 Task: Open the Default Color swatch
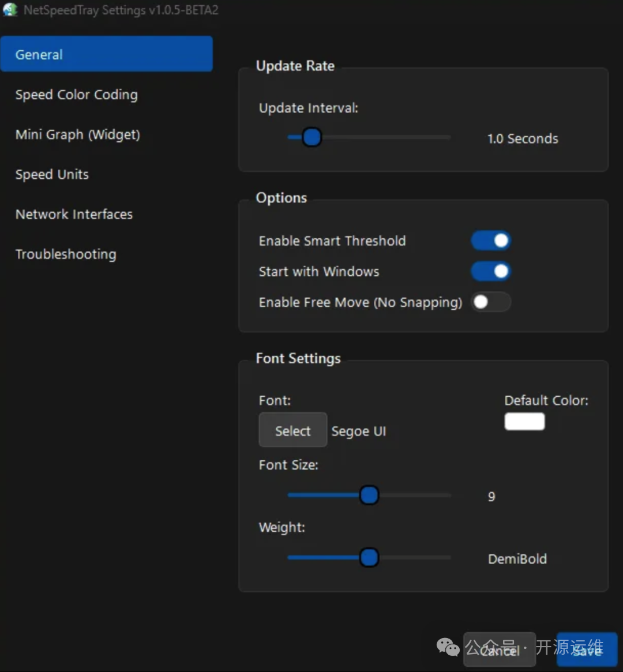click(524, 421)
